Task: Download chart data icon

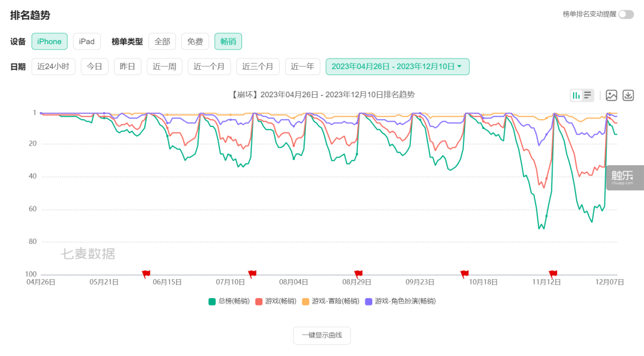Action: click(x=628, y=95)
